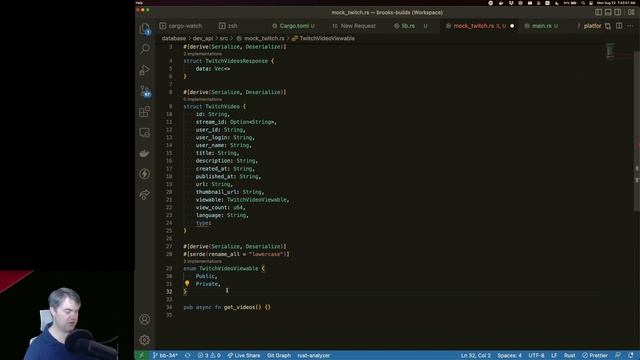This screenshot has height=360, width=640.
Task: Switch to the lib.rs tab
Action: 410,26
